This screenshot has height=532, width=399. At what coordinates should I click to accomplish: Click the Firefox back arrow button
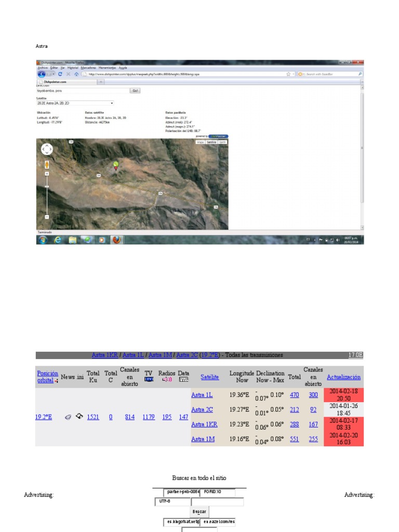42,74
